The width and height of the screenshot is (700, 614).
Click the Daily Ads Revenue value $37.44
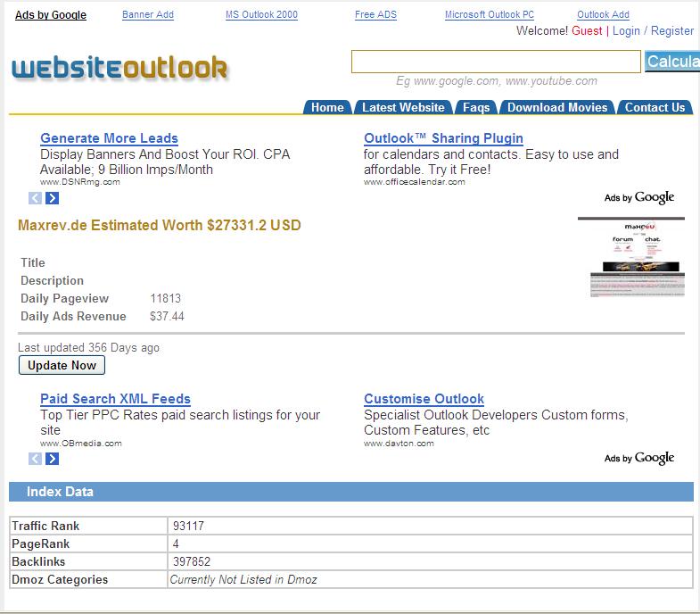167,317
